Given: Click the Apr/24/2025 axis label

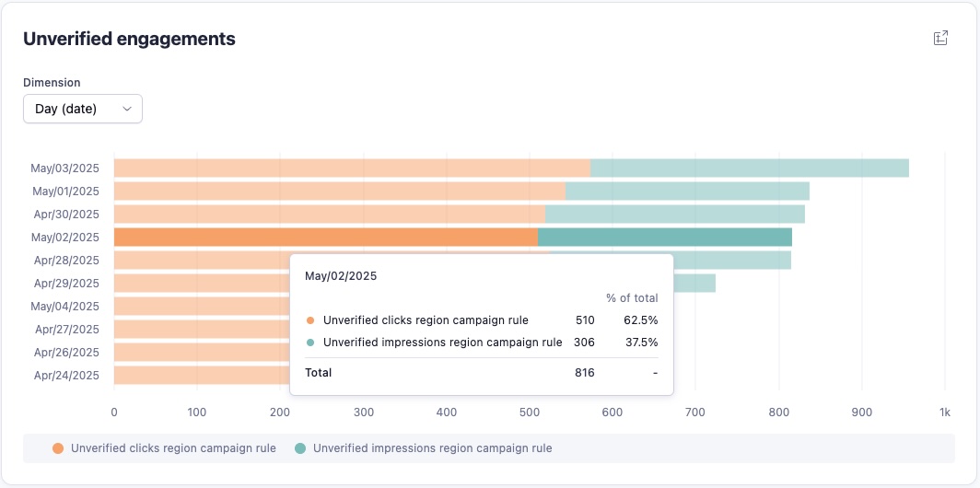Looking at the screenshot, I should point(67,376).
